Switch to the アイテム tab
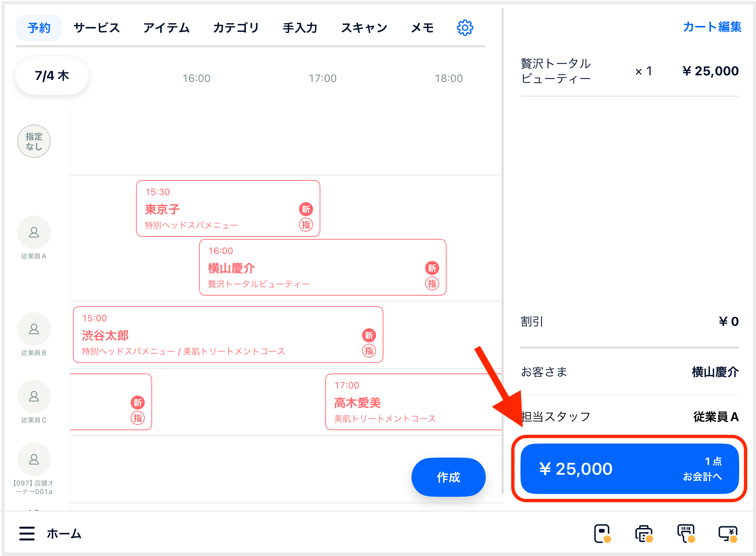This screenshot has width=756, height=556. (x=166, y=28)
